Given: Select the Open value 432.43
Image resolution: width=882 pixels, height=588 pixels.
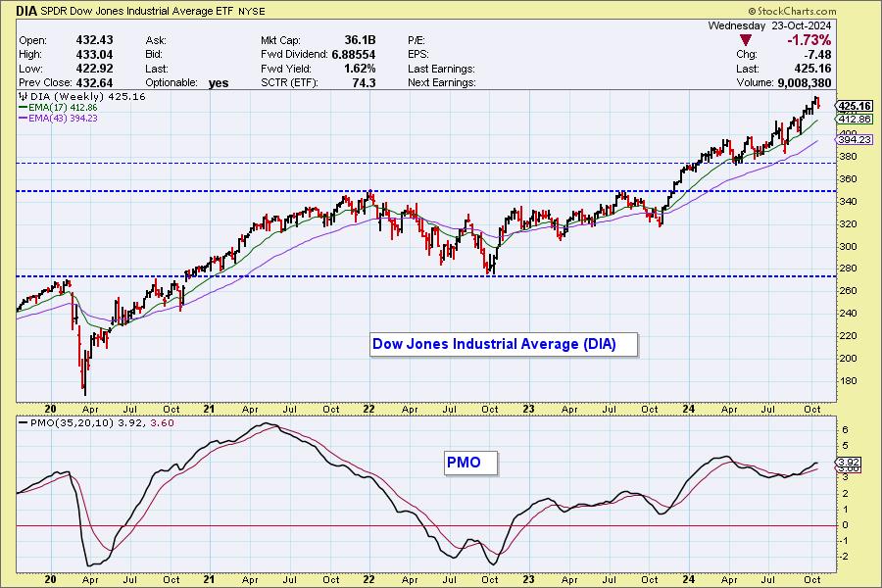Looking at the screenshot, I should 94,40.
